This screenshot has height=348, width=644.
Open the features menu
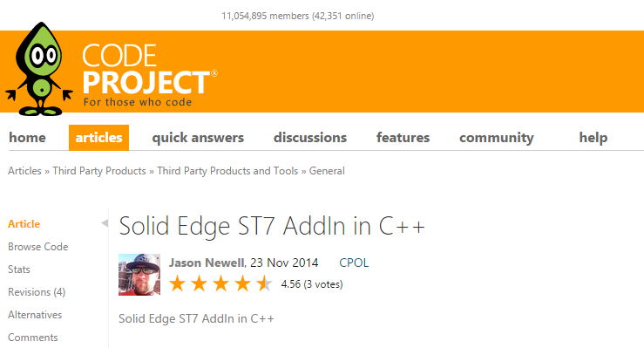[x=403, y=138]
